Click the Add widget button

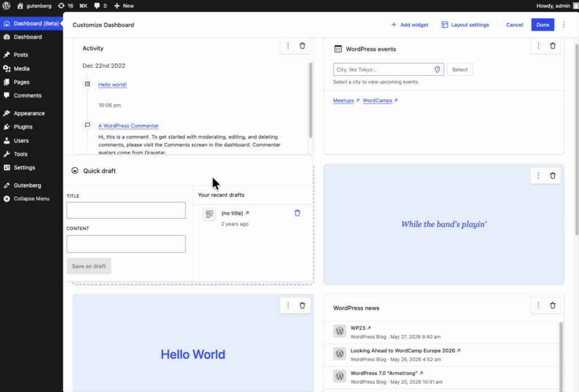click(x=409, y=25)
